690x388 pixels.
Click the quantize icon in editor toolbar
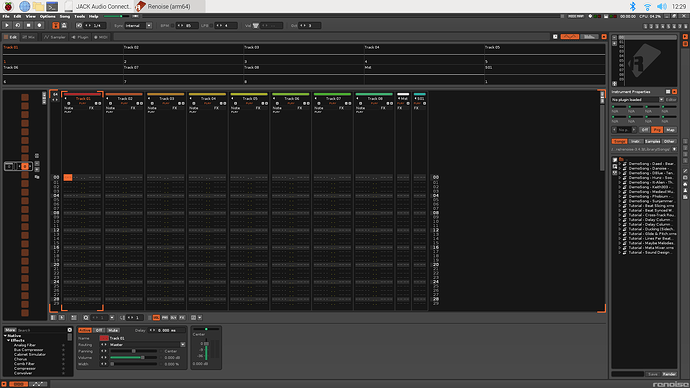coord(86,318)
